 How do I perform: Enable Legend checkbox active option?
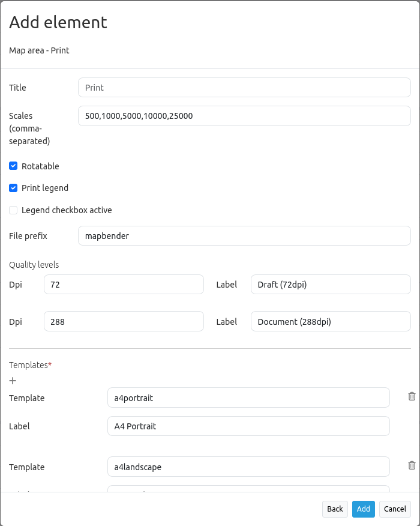point(13,210)
